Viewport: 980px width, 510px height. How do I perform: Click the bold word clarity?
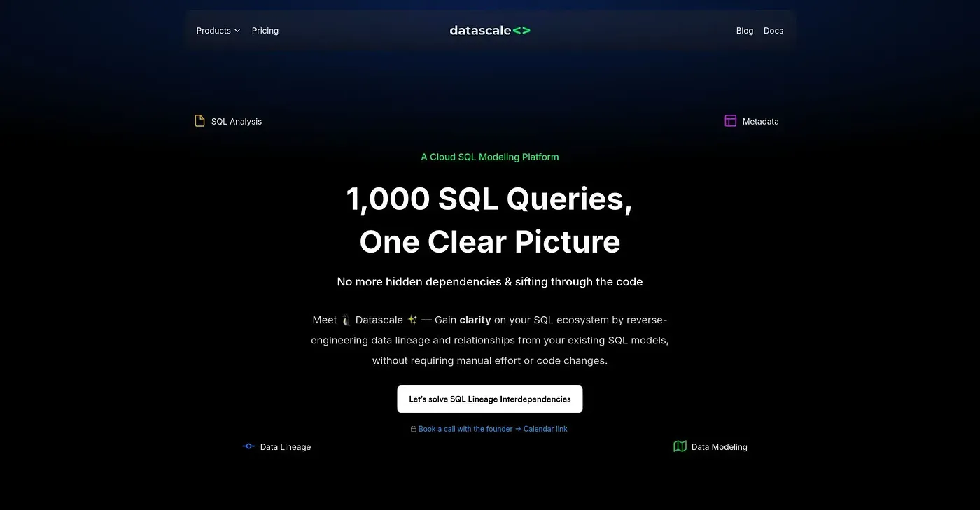tap(475, 320)
